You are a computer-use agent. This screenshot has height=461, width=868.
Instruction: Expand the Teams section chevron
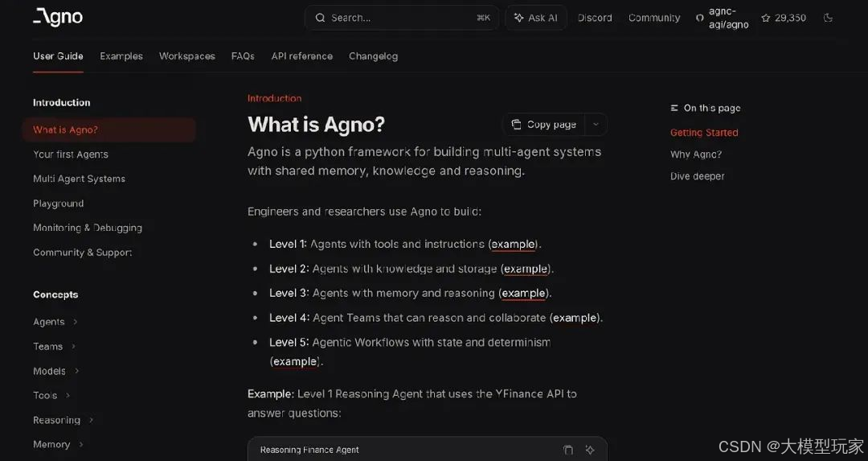pyautogui.click(x=73, y=346)
